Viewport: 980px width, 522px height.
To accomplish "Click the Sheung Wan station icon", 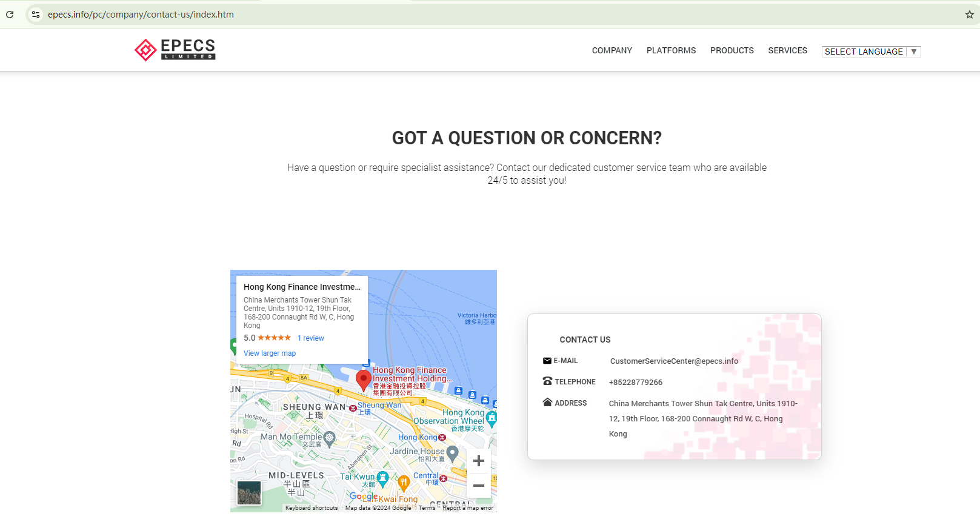I will point(353,408).
